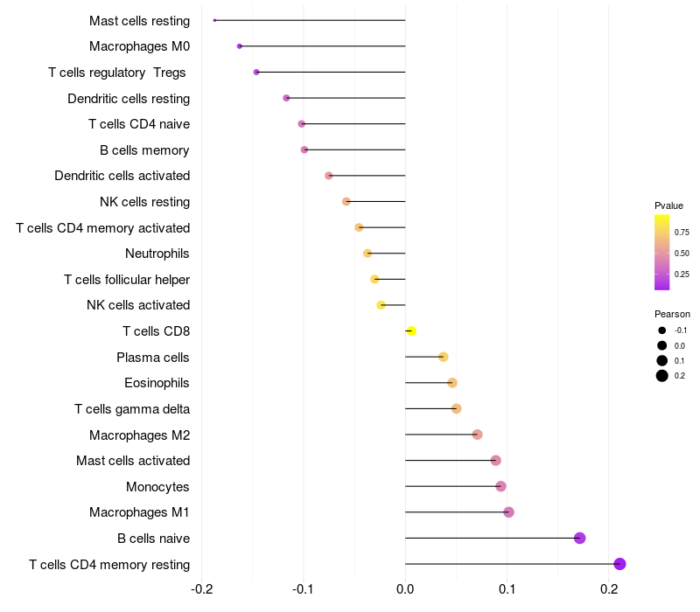Image resolution: width=700 pixels, height=612 pixels.
Task: Click the Pearson 0.2 legend circle
Action: click(x=662, y=376)
